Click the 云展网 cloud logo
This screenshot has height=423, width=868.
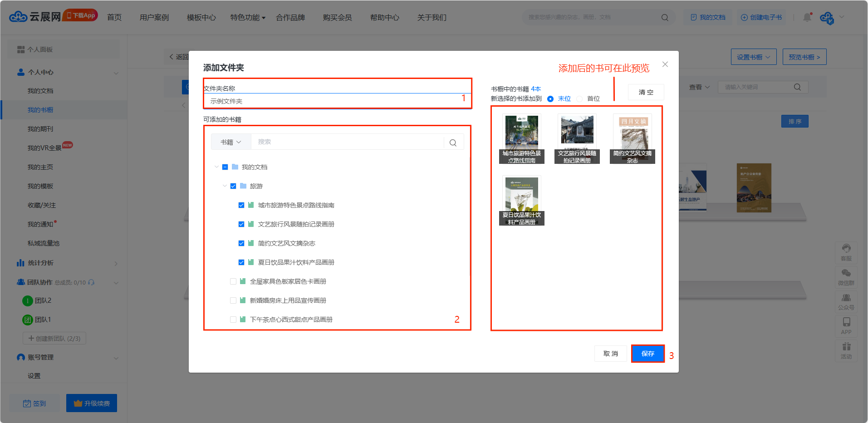(x=34, y=17)
